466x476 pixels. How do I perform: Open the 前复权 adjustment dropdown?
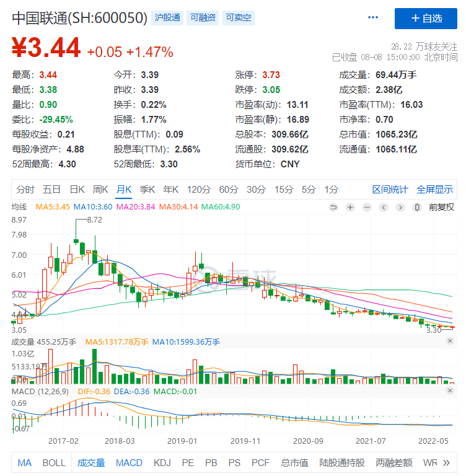(x=441, y=208)
